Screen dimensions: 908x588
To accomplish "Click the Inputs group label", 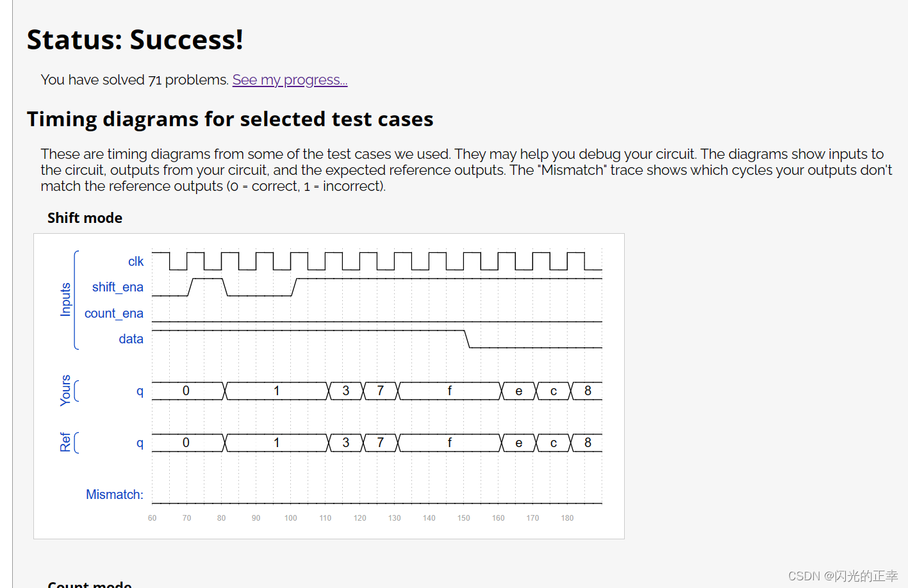I will point(65,298).
